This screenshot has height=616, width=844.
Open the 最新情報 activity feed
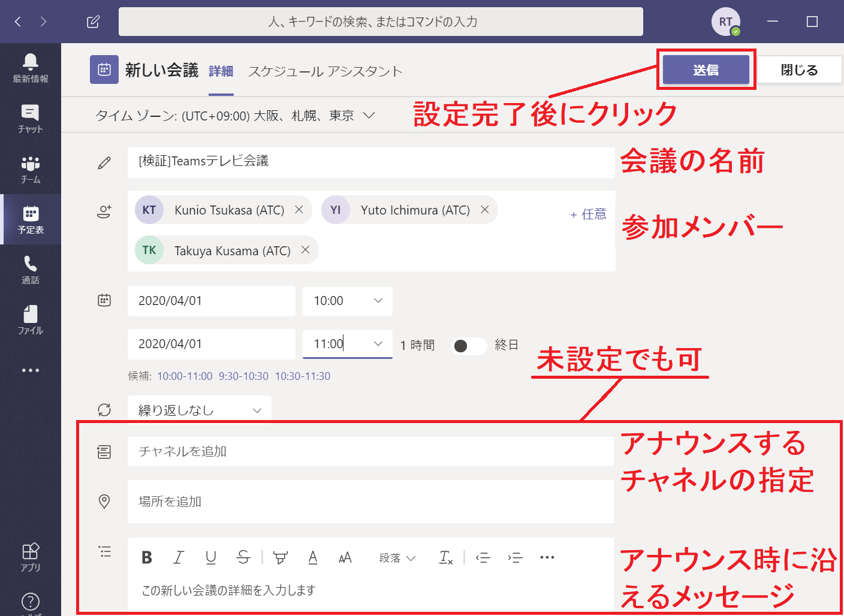coord(31,68)
